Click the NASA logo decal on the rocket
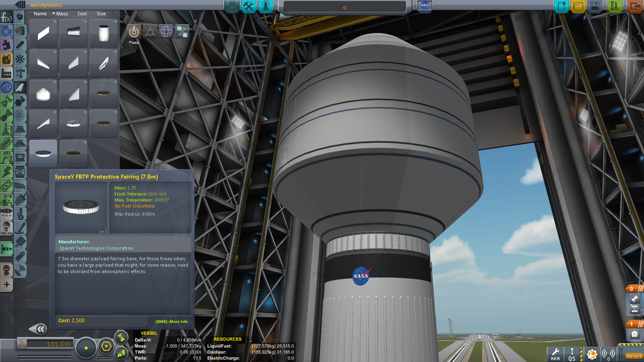The height and width of the screenshot is (362, 644). [361, 276]
